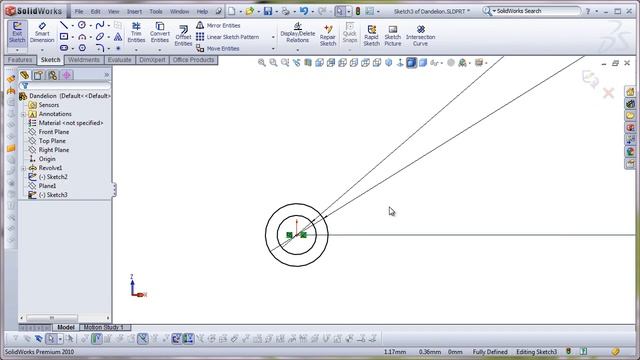
Task: Click Intersection Curve tool
Action: tap(420, 35)
